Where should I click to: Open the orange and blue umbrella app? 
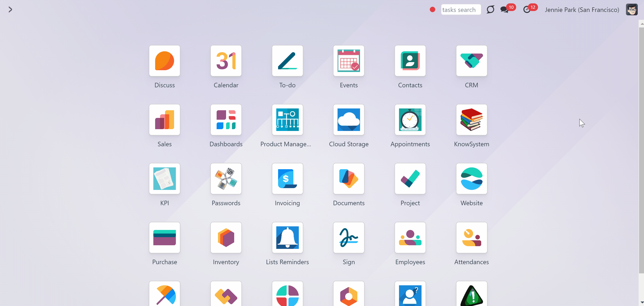(x=165, y=294)
